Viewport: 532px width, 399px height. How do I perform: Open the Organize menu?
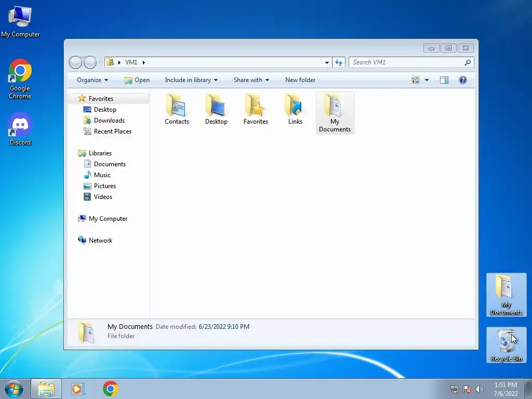pos(92,80)
